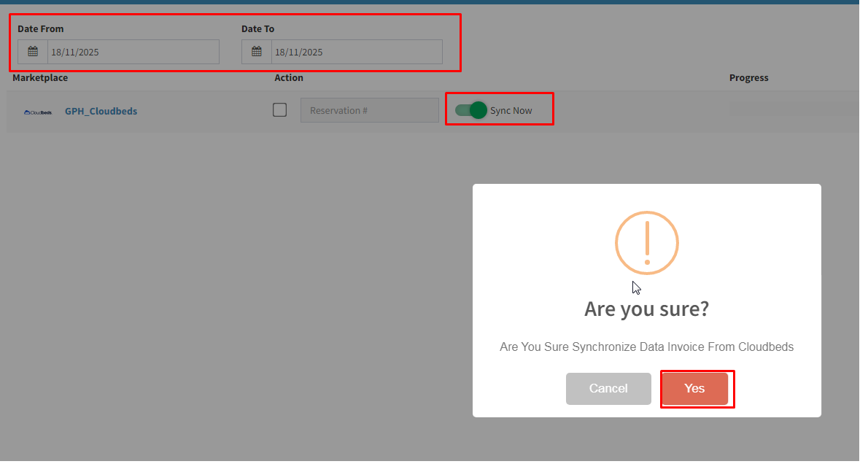868x464 pixels.
Task: Click the Date From label
Action: point(41,29)
